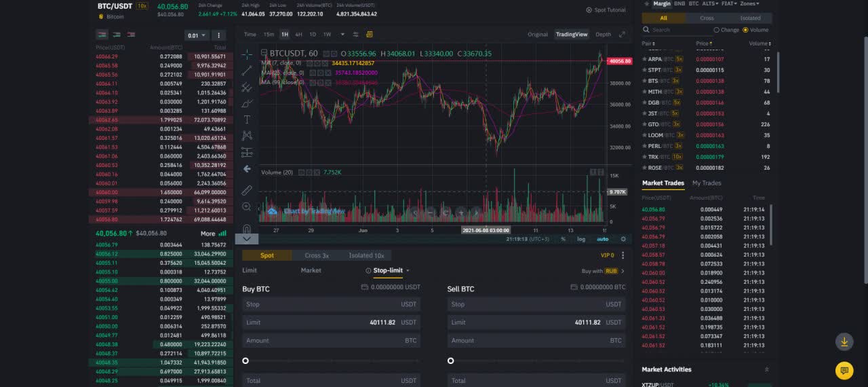Switch to Original chart view
Image resolution: width=868 pixels, height=387 pixels.
coord(538,34)
